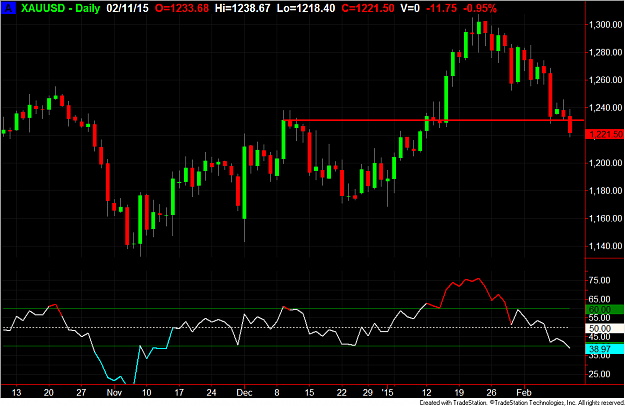
Task: Click the 8 date label on axis
Action: click(x=277, y=392)
